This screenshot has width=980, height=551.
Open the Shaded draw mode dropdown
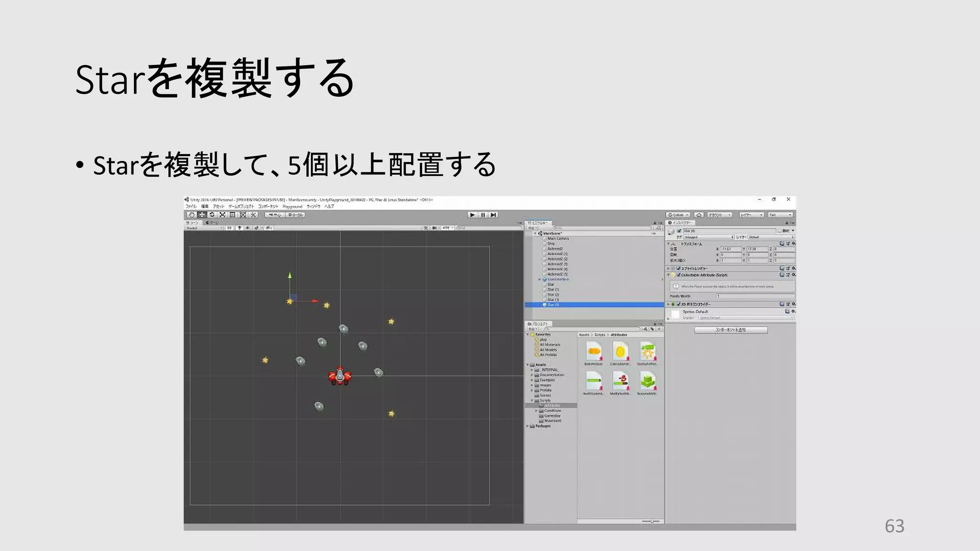click(x=204, y=228)
